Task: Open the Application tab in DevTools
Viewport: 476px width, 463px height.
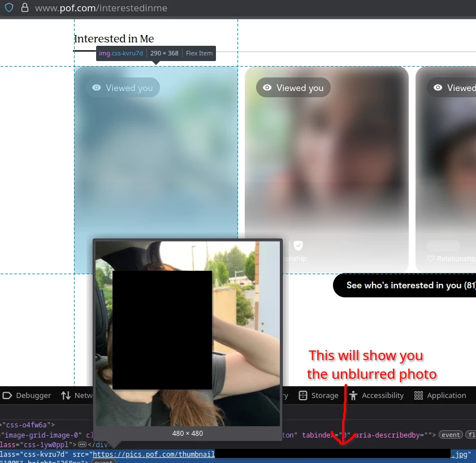Action: tap(446, 396)
